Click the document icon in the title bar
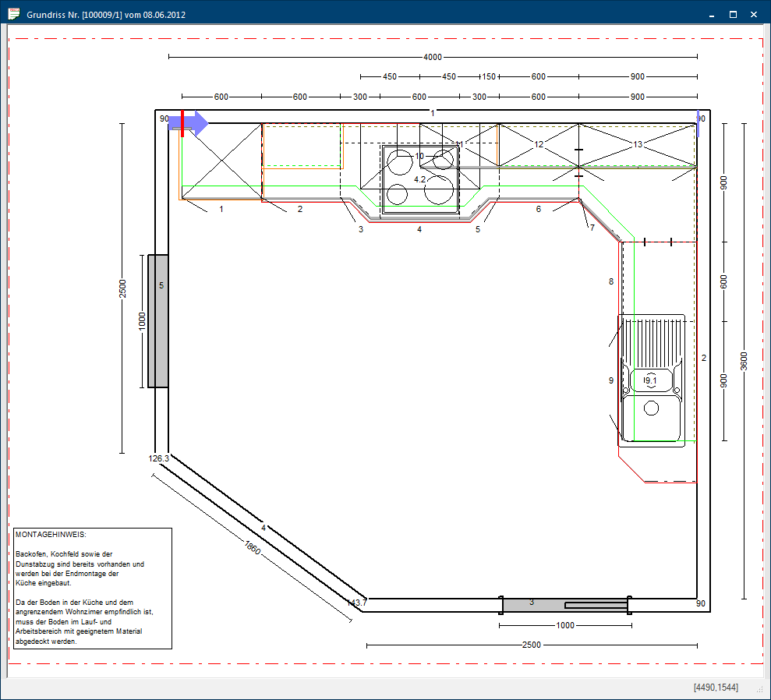Image resolution: width=771 pixels, height=700 pixels. click(13, 14)
